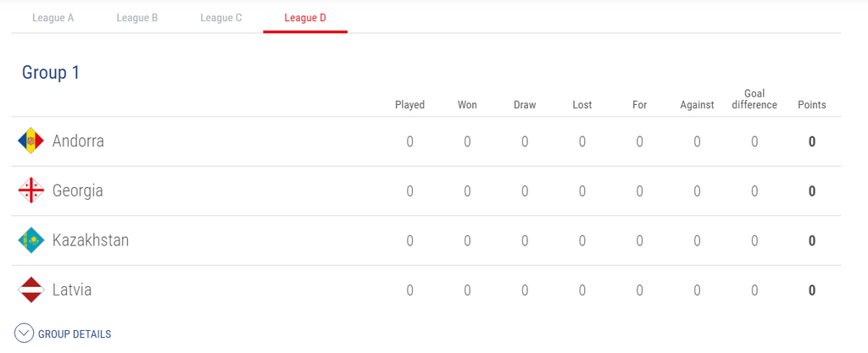Click the Kazakhstan flag icon
This screenshot has height=353, width=868.
click(31, 240)
